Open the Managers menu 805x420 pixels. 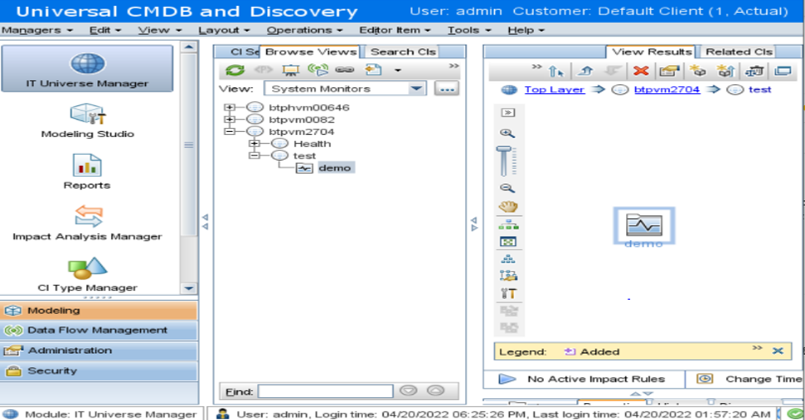(37, 30)
